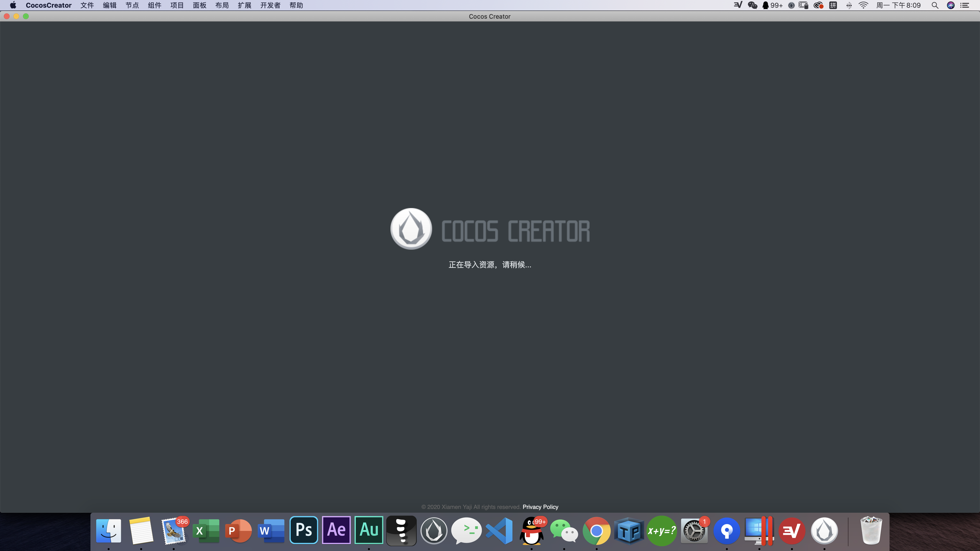This screenshot has height=551, width=980.
Task: Open System Preferences gear in the Dock
Action: pos(694,531)
